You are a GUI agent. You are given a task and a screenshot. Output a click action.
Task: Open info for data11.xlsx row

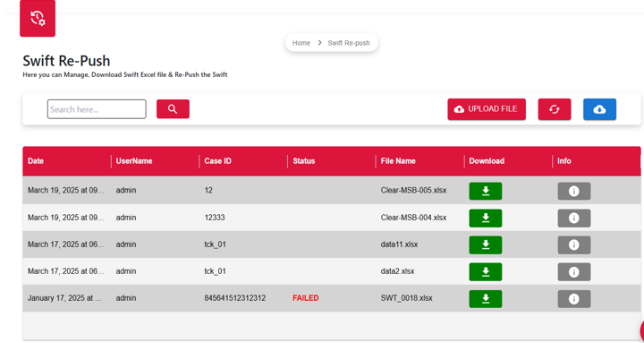574,244
